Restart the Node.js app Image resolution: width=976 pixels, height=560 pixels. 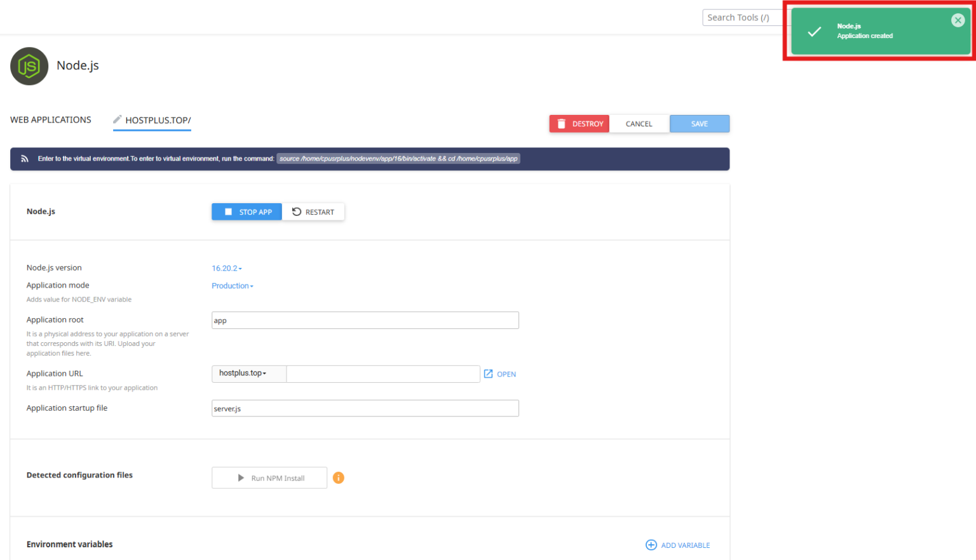point(313,212)
